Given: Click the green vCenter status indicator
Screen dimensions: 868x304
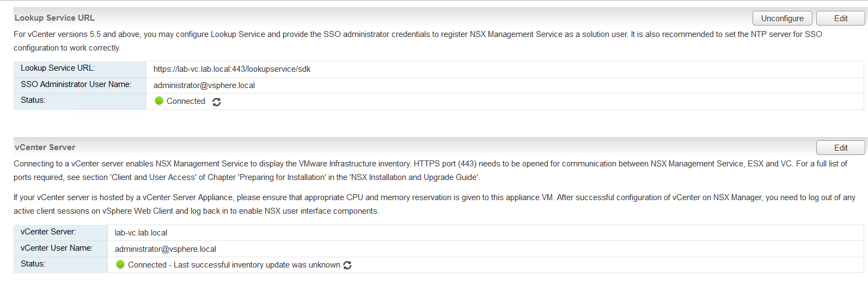Looking at the screenshot, I should 120,264.
